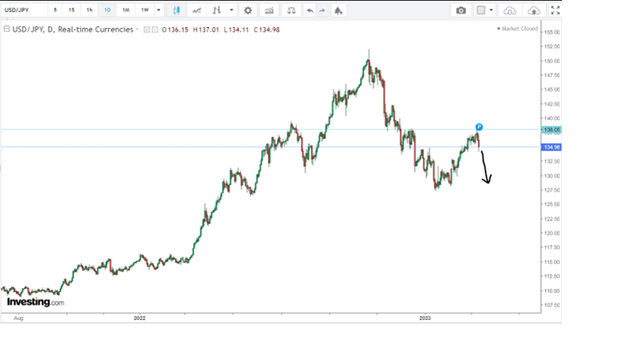Switch to the 1h interval
Image resolution: width=644 pixels, height=348 pixels.
[89, 10]
